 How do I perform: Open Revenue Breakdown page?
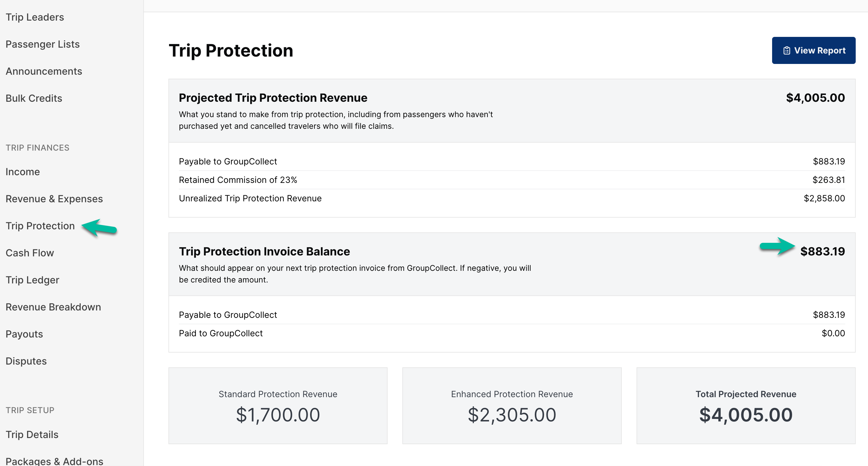click(x=53, y=307)
